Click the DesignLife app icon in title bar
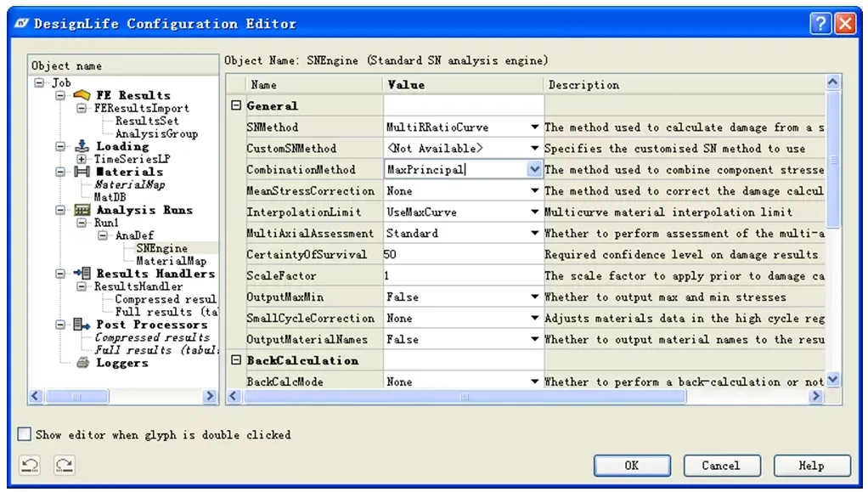The width and height of the screenshot is (868, 492). (x=21, y=23)
